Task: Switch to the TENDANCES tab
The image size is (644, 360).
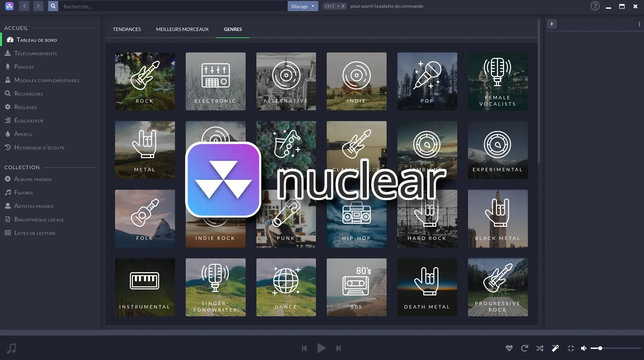Action: [x=127, y=29]
